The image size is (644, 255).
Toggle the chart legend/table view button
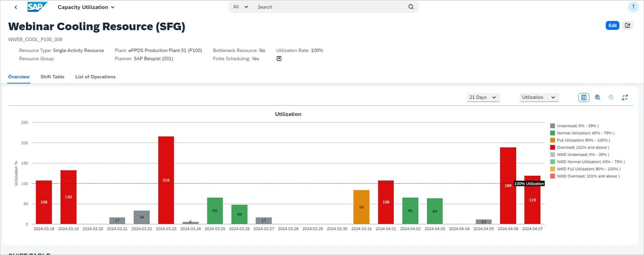[x=584, y=97]
